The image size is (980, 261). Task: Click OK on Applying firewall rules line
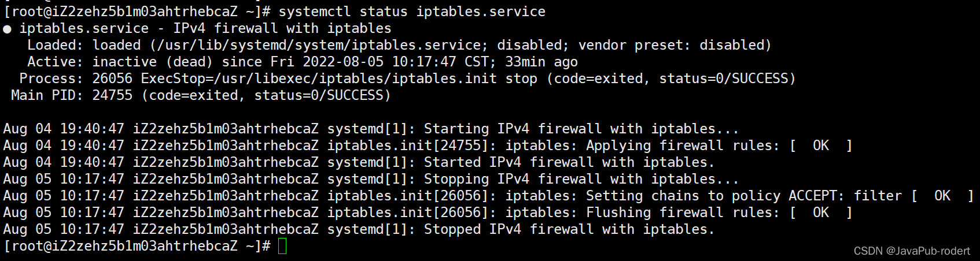coord(820,146)
